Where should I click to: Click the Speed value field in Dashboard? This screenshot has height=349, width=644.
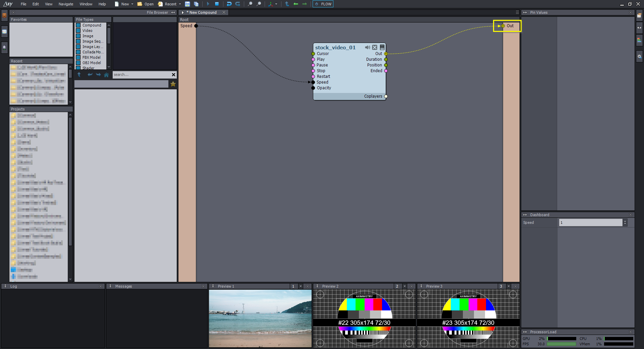tap(590, 222)
